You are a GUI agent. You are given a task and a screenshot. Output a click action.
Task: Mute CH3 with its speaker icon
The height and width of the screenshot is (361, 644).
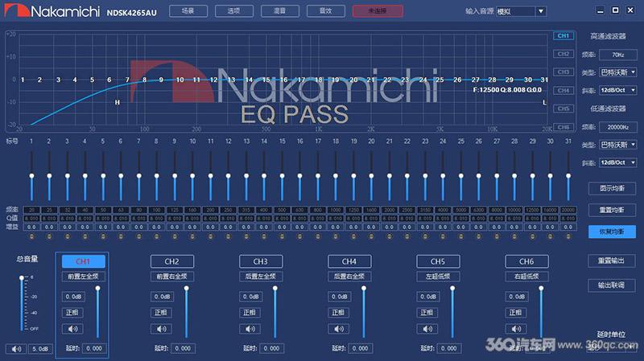250,329
